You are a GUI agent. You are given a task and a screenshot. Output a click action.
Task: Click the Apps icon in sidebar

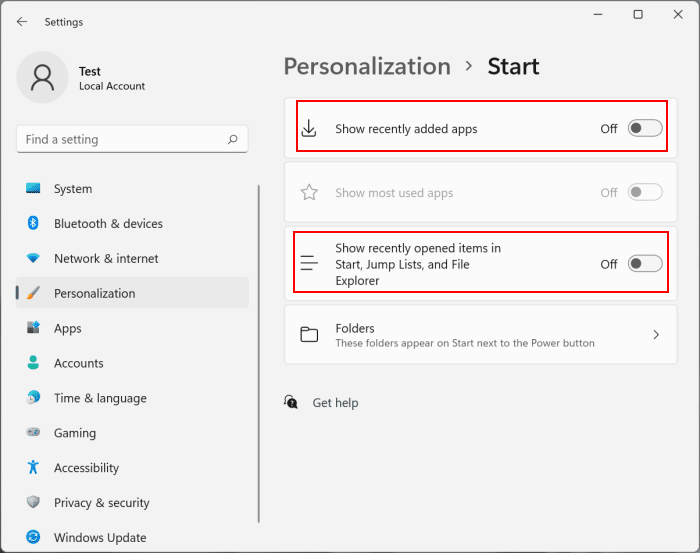33,328
